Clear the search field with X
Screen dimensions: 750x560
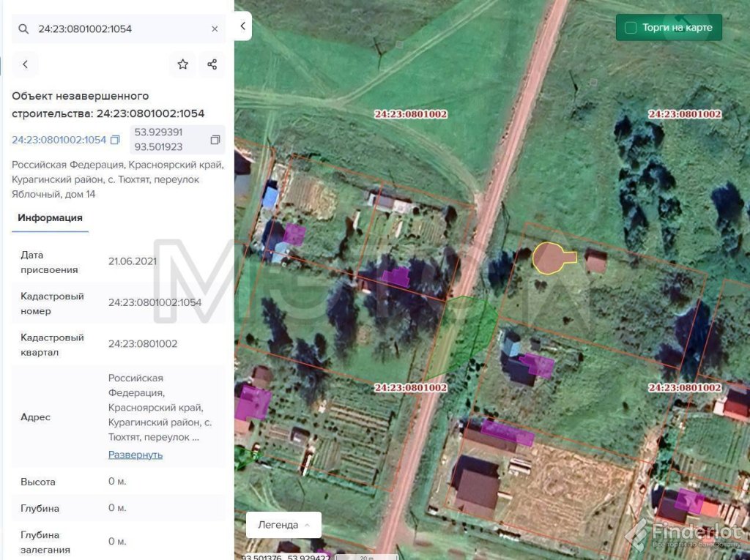pos(215,29)
